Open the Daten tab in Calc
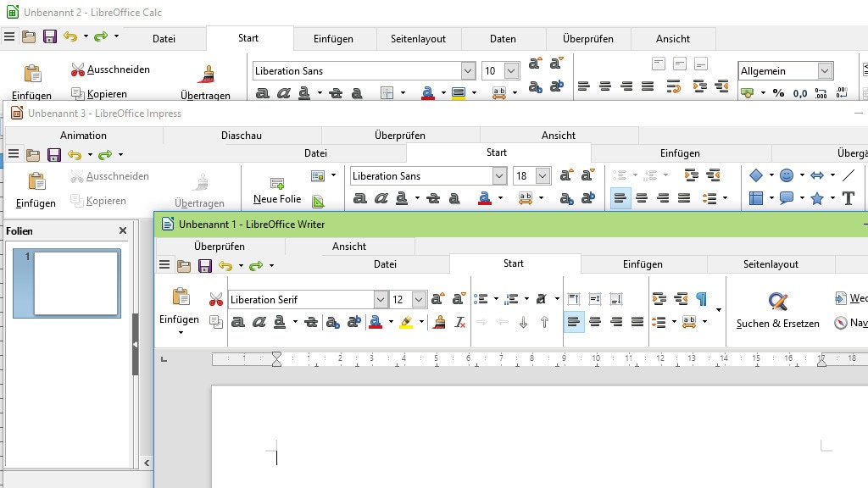The image size is (868, 488). (x=503, y=39)
